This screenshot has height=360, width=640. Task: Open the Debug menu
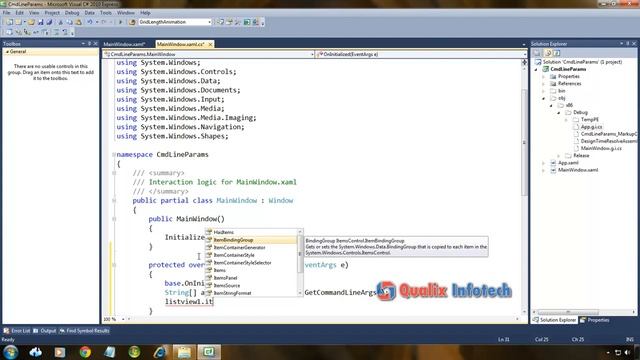[72, 13]
